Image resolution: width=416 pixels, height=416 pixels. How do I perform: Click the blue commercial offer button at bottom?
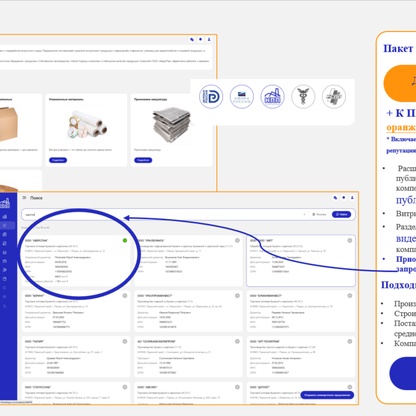[x=327, y=395]
